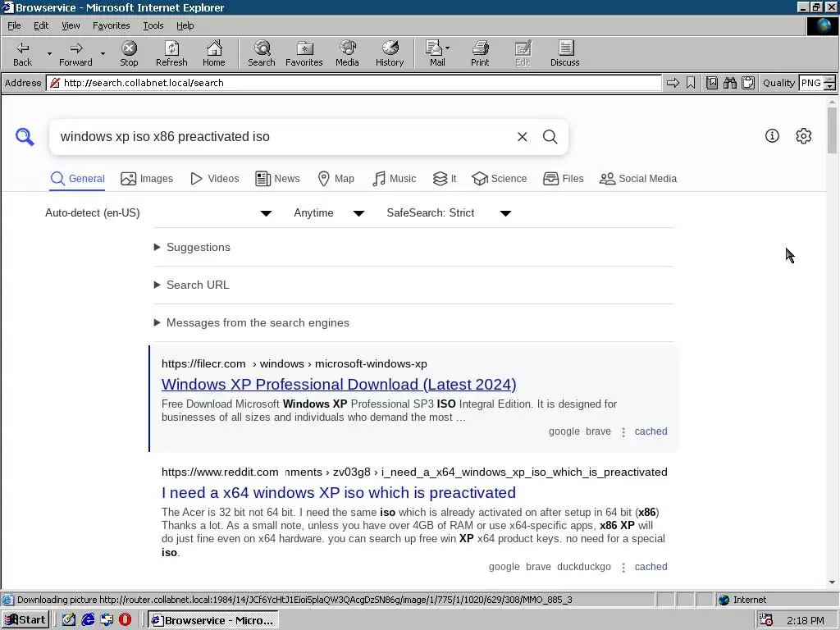
Task: Click the clipboard icon near Quality
Action: pos(748,83)
